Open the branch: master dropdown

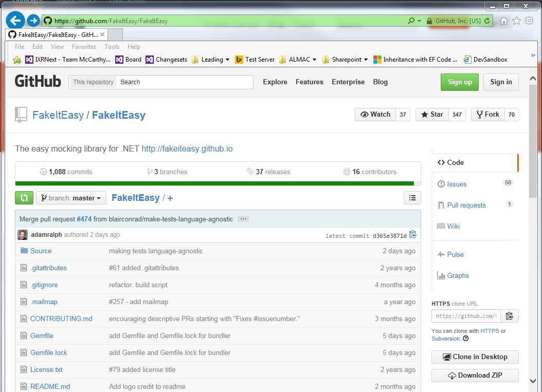pos(70,197)
